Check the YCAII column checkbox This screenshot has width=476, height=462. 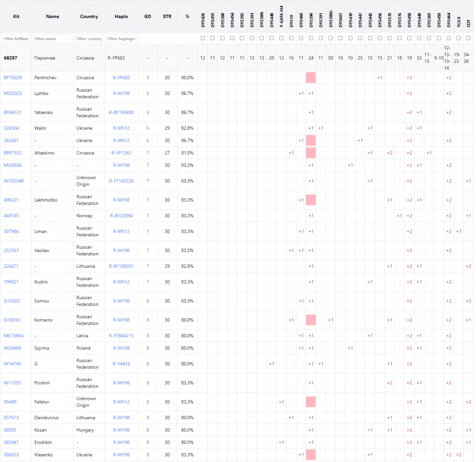pyautogui.click(x=458, y=38)
